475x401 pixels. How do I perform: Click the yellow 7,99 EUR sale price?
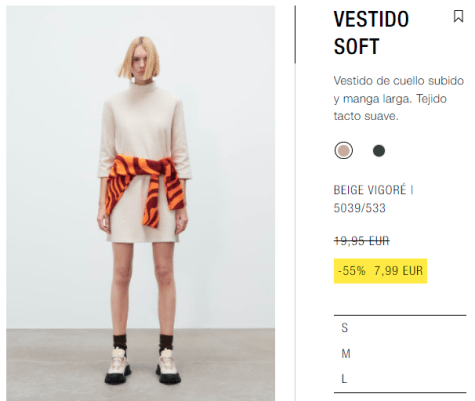point(398,271)
